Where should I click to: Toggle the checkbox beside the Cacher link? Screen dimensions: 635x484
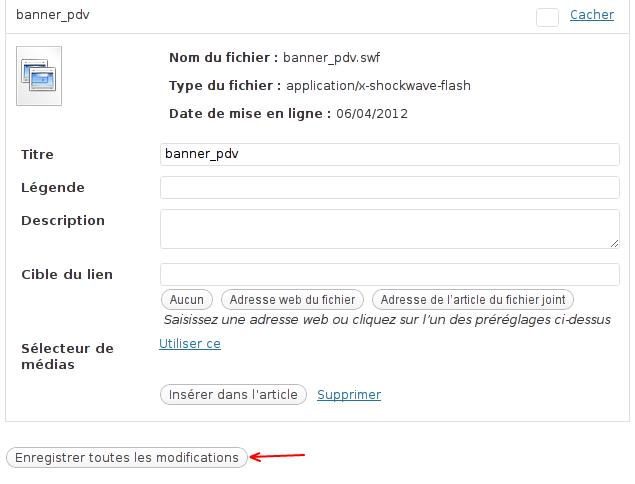(x=547, y=16)
